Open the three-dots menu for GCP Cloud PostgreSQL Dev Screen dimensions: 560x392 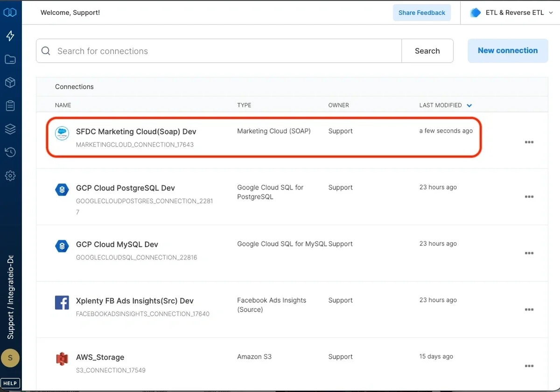click(x=529, y=197)
